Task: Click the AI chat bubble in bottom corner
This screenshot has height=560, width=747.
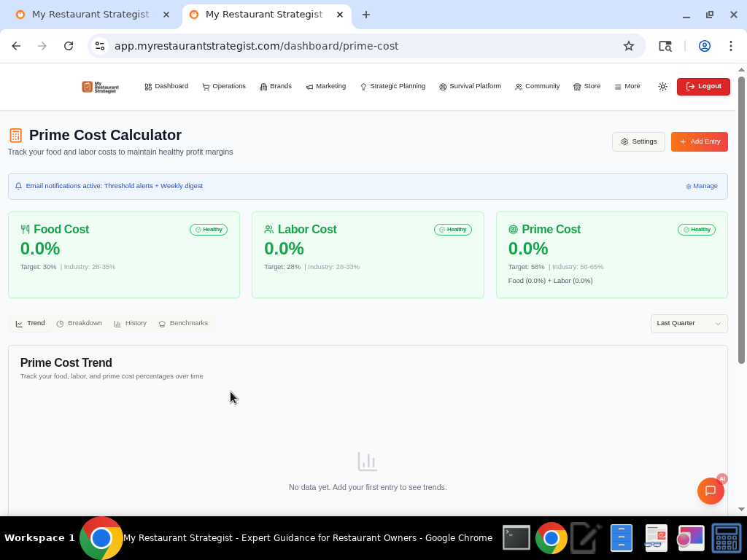Action: (x=711, y=491)
